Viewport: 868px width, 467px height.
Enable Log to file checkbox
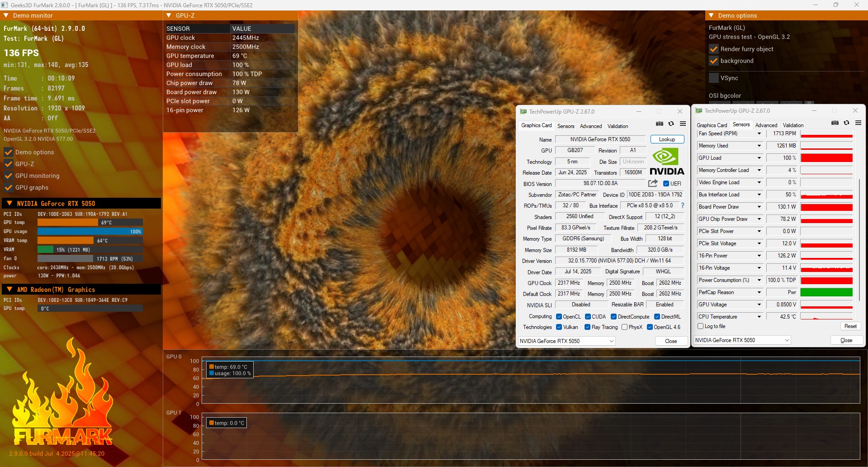tap(700, 326)
